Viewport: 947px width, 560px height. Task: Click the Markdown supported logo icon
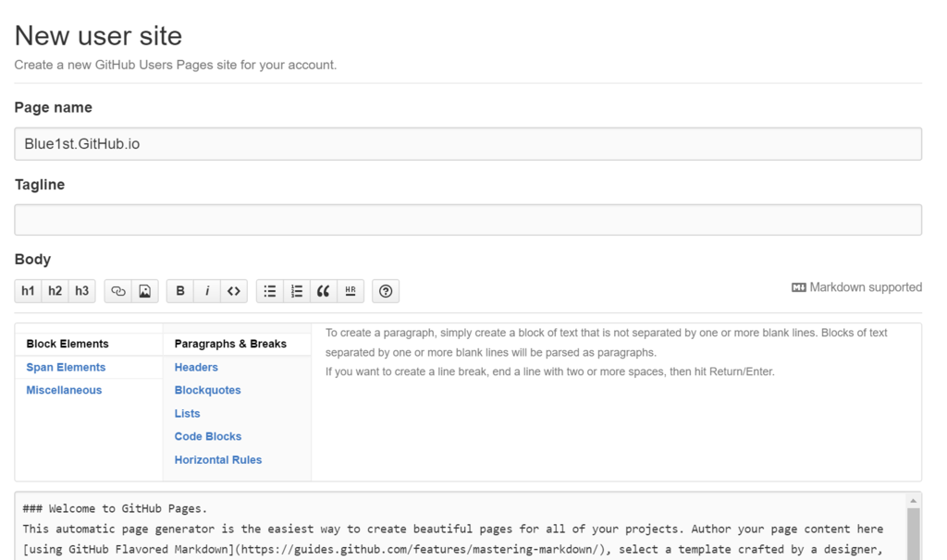tap(798, 287)
